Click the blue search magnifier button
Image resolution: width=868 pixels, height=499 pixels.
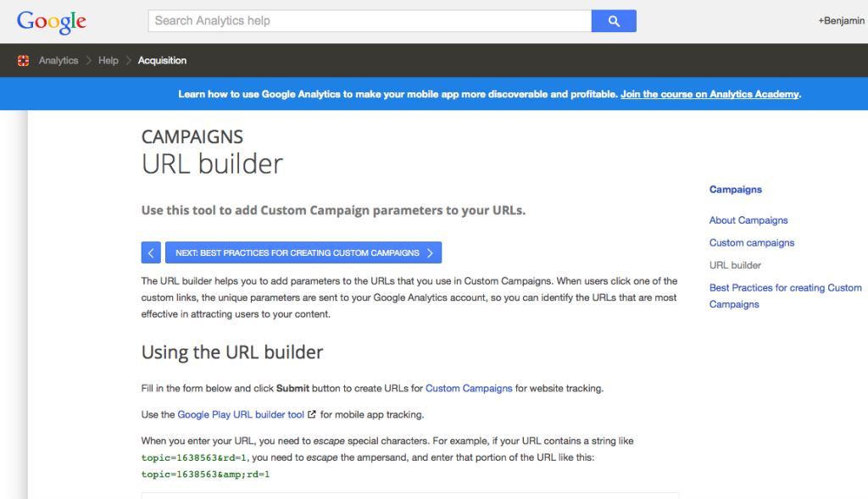[614, 21]
